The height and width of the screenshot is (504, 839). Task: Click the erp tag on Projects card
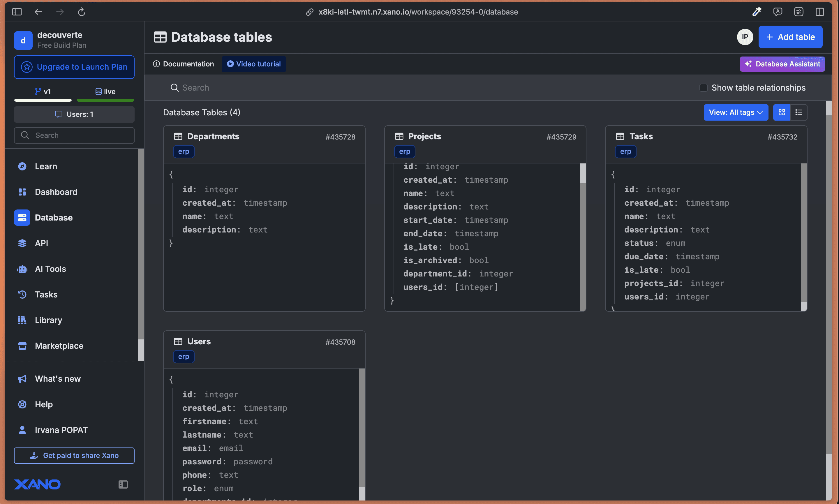point(405,151)
